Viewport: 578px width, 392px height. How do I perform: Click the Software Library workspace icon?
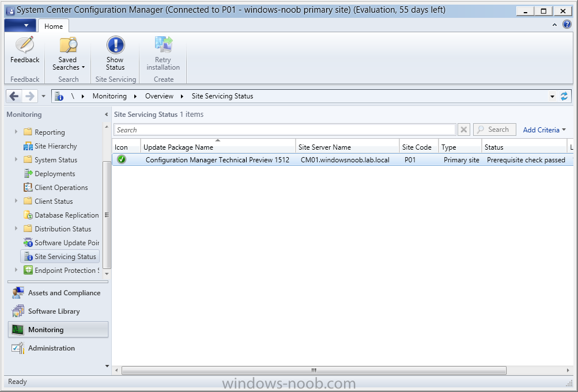point(18,311)
